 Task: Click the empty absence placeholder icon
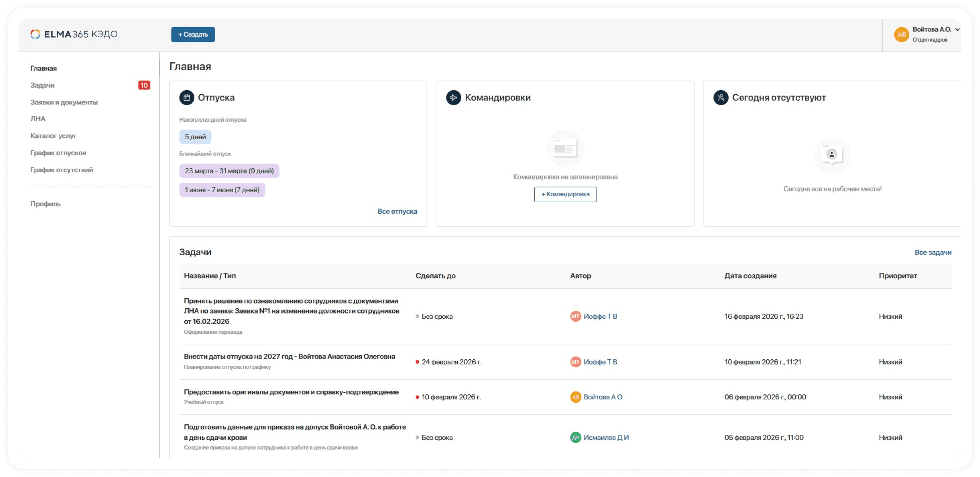[x=832, y=155]
